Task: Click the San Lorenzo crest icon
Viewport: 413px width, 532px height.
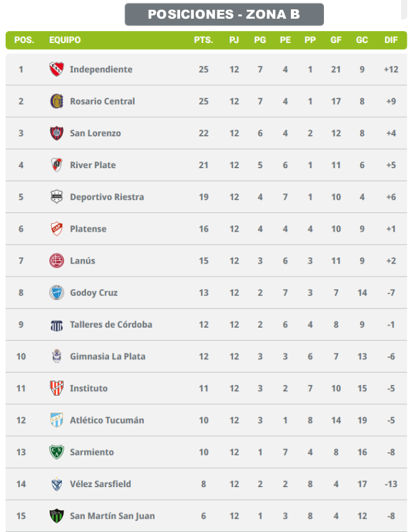Action: [x=57, y=133]
